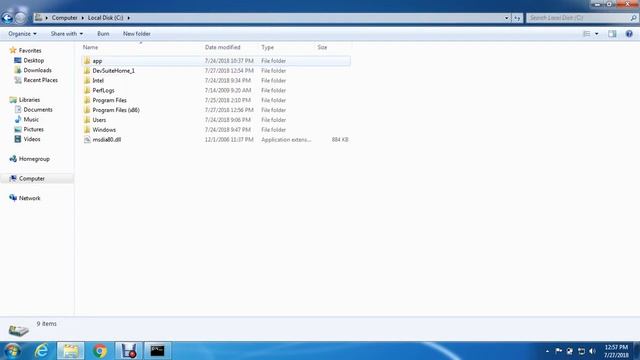The width and height of the screenshot is (640, 360).
Task: Click Windows Explorer taskbar icon
Action: pos(71,351)
